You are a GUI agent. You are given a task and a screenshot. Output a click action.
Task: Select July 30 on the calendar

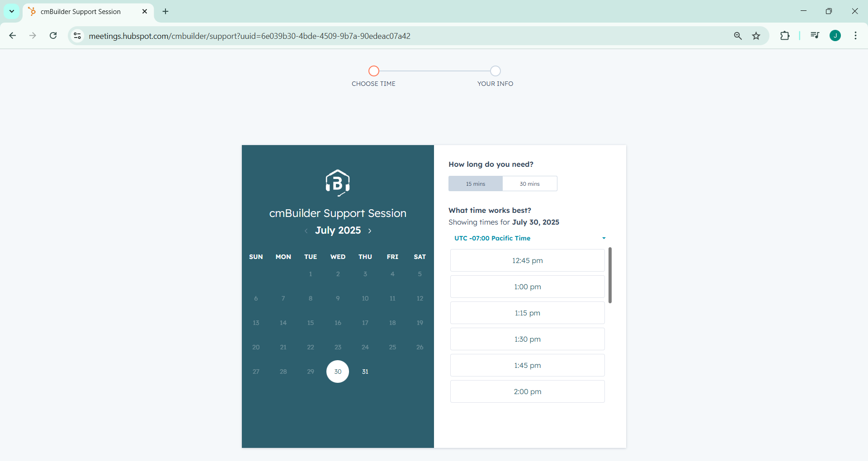coord(338,372)
